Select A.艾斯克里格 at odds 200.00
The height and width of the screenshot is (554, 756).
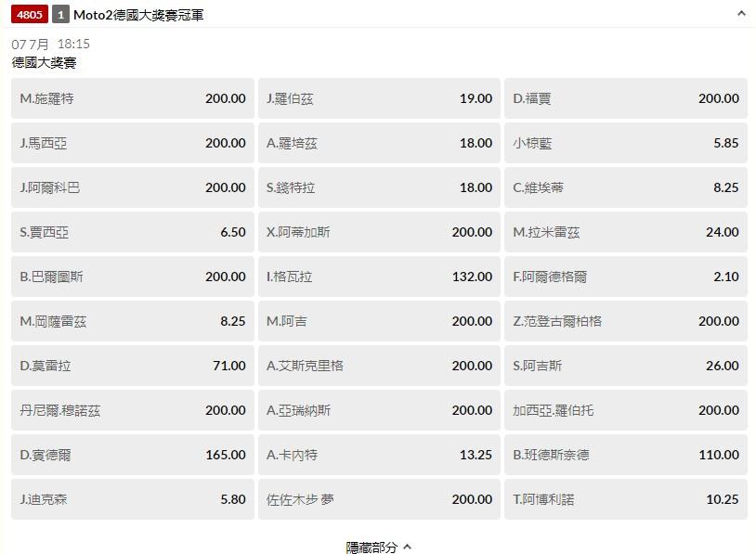379,366
